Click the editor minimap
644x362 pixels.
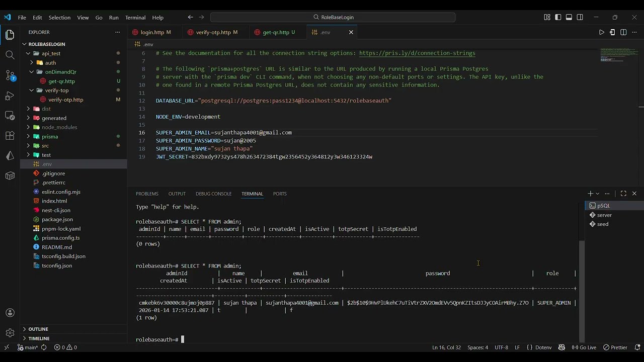click(619, 54)
